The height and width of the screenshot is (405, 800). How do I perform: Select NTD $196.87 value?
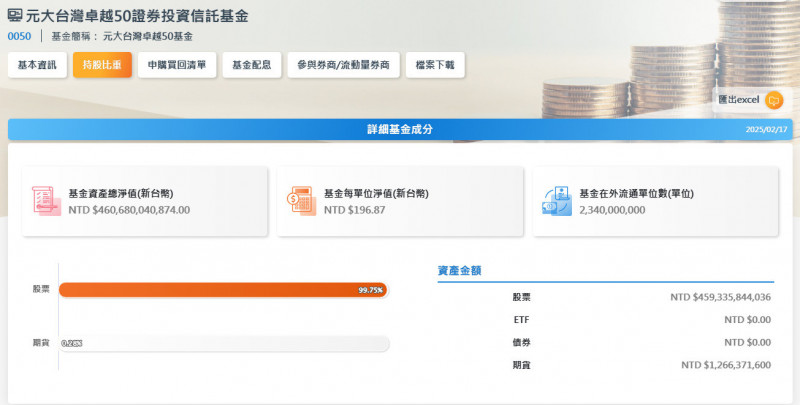click(x=355, y=210)
